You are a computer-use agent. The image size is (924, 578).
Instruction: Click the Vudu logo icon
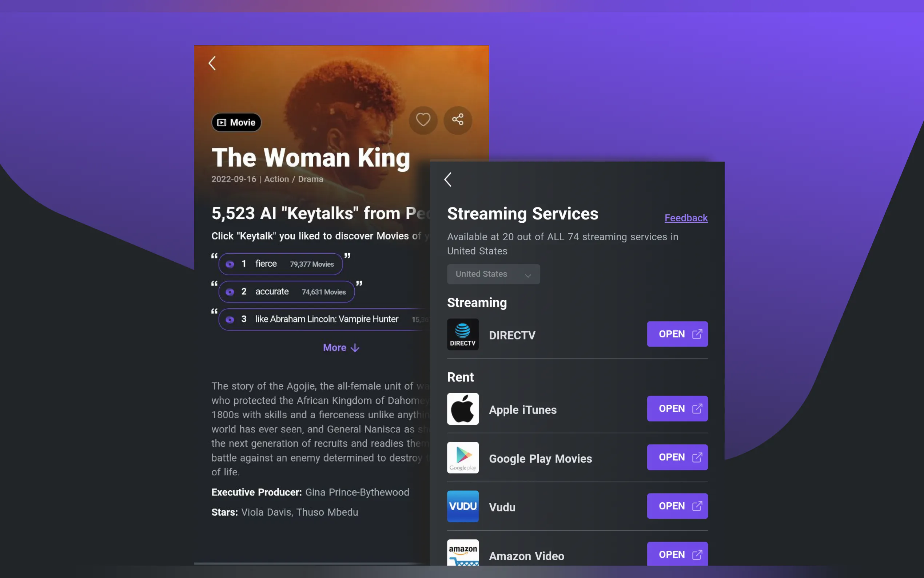coord(463,506)
